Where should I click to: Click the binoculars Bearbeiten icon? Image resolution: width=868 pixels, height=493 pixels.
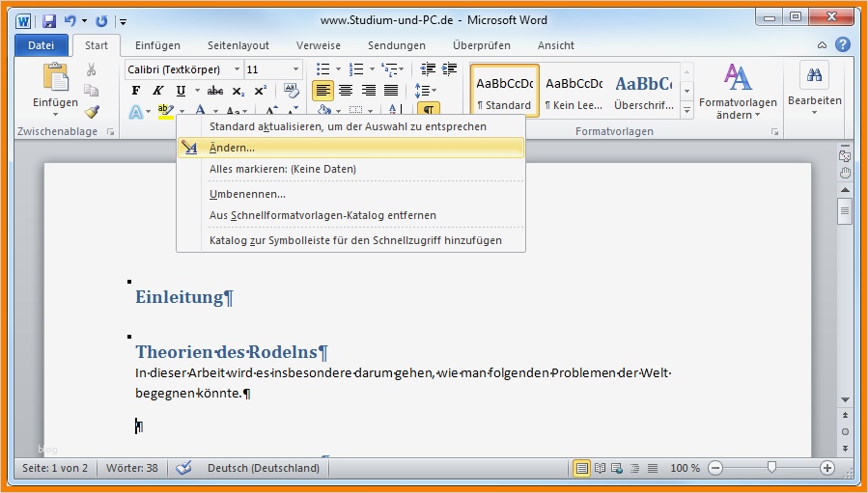[x=814, y=76]
